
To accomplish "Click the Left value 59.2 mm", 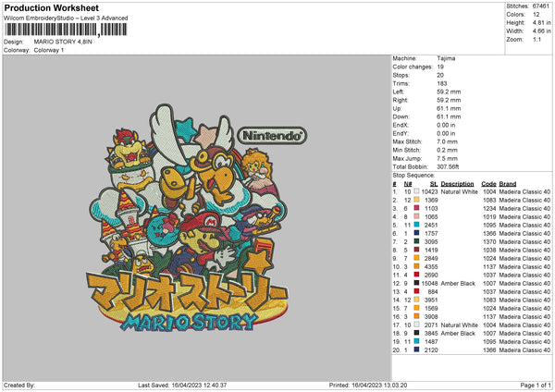I will 449,92.
